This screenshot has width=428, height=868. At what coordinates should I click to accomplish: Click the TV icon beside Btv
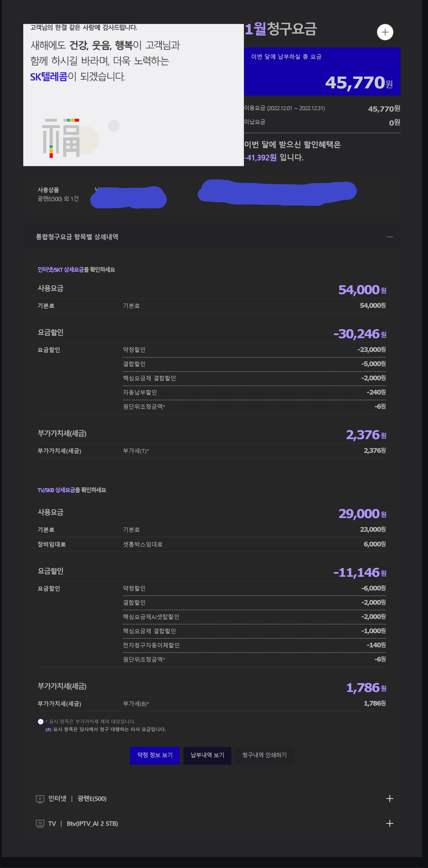click(40, 823)
